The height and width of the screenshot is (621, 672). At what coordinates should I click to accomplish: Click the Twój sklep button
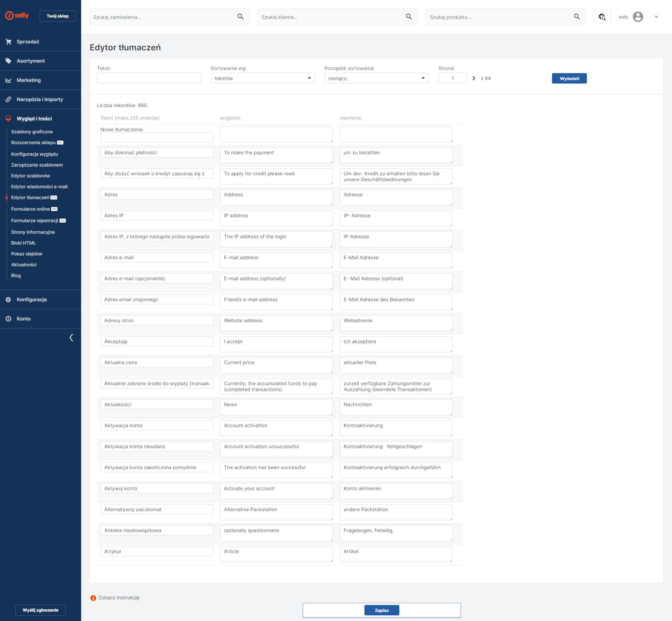point(58,16)
